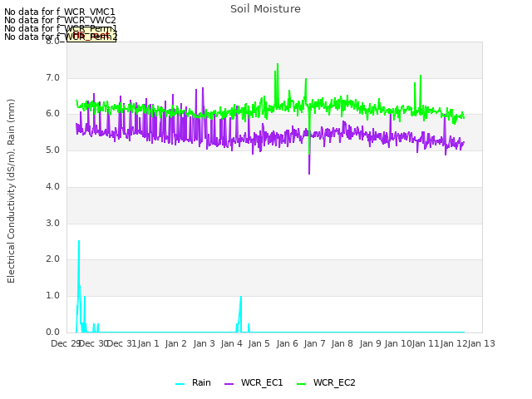Click the Jan 6 x-axis date label
Viewport: 532px width, 399px height.
(x=287, y=343)
